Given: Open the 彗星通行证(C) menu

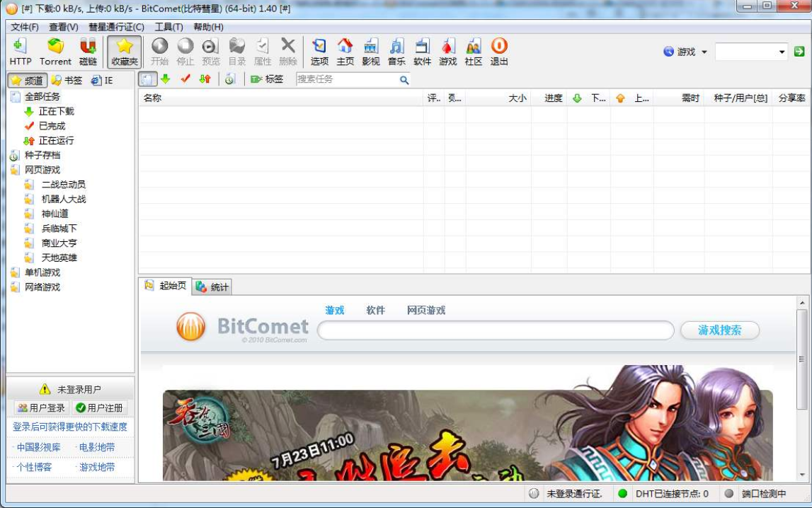Looking at the screenshot, I should 116,27.
